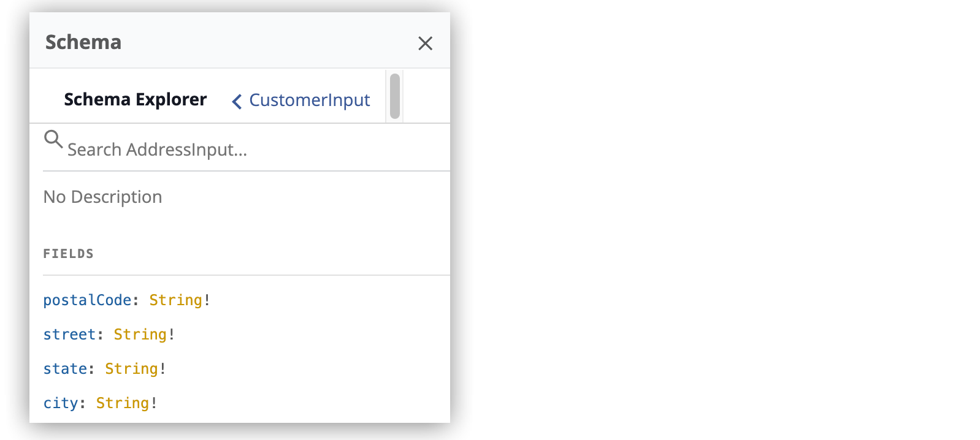Viewport: 980px width, 440px height.
Task: Open the String type of postalCode
Action: point(176,300)
